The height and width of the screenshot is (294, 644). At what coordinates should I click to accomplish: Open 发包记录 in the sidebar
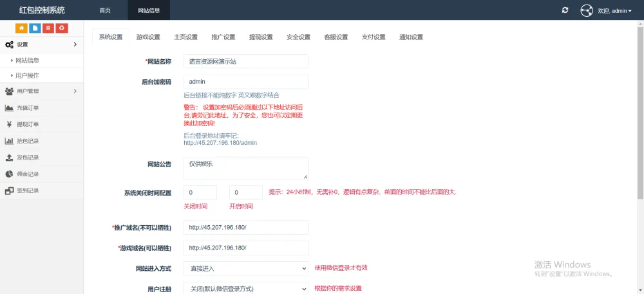pos(41,158)
